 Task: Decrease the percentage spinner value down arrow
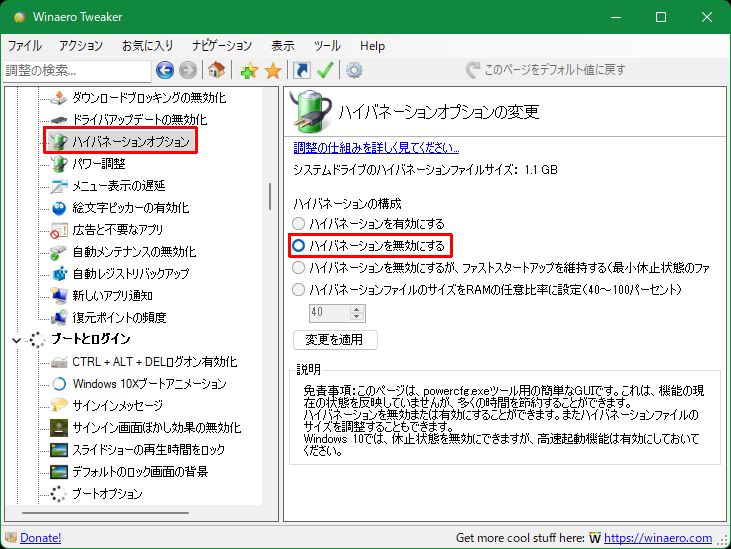[x=357, y=316]
